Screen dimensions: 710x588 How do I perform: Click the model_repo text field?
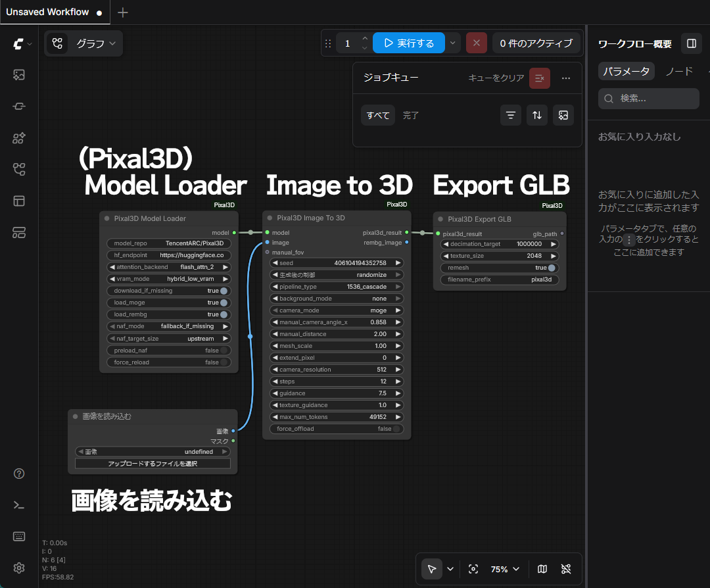tap(169, 243)
